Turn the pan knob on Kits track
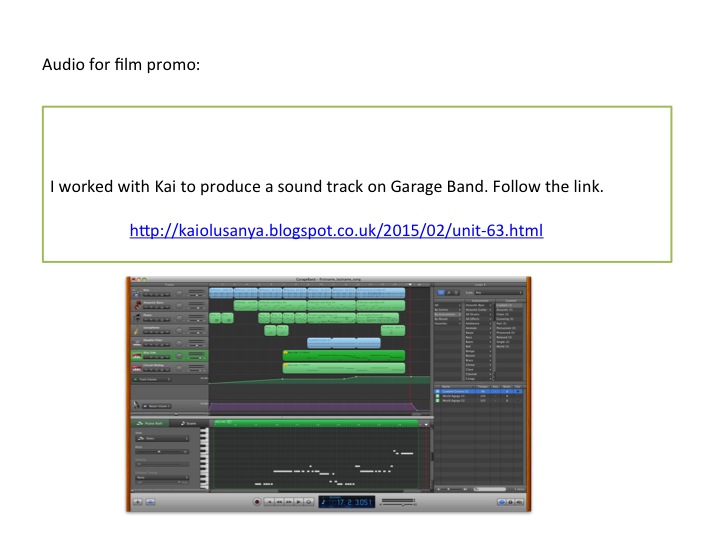Screen dimensions: 720x540 (179, 293)
